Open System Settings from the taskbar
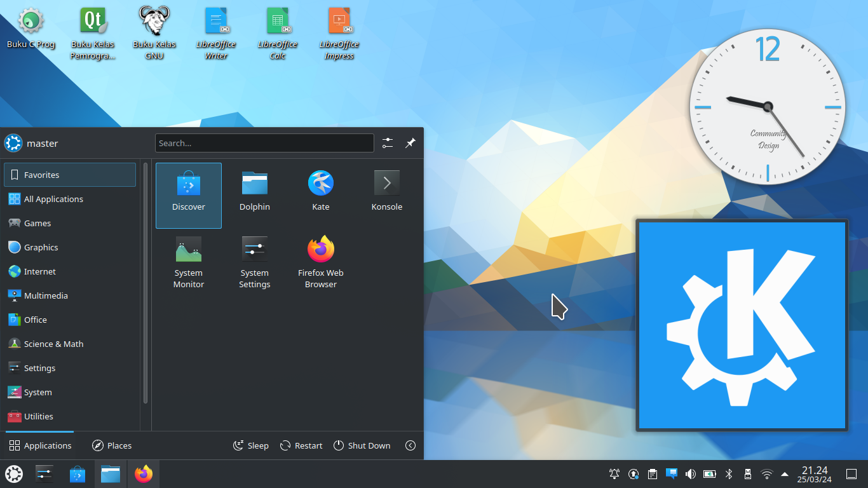Screen dimensions: 868x488 [44, 474]
